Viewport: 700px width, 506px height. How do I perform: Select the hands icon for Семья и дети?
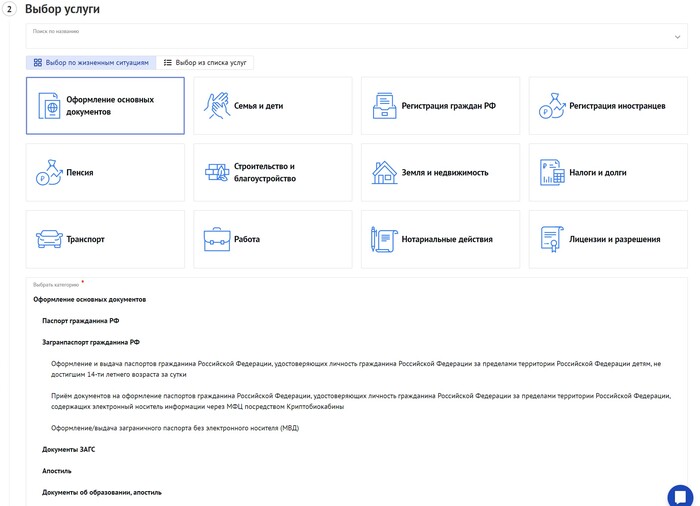[217, 106]
